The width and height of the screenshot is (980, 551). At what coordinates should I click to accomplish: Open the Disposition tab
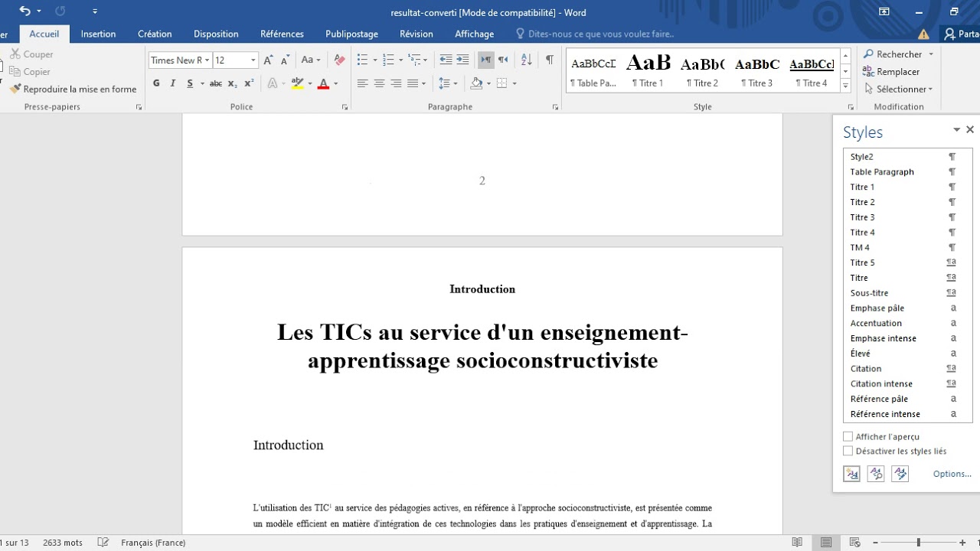click(x=216, y=34)
